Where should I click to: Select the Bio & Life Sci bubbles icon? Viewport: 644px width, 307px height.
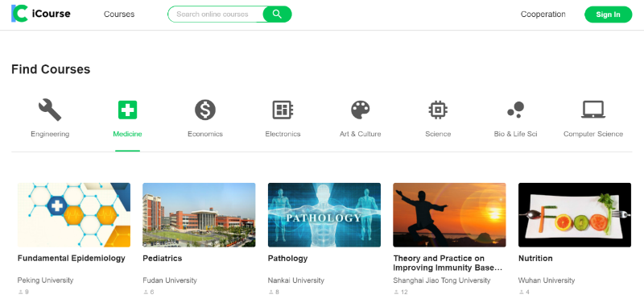pos(515,110)
